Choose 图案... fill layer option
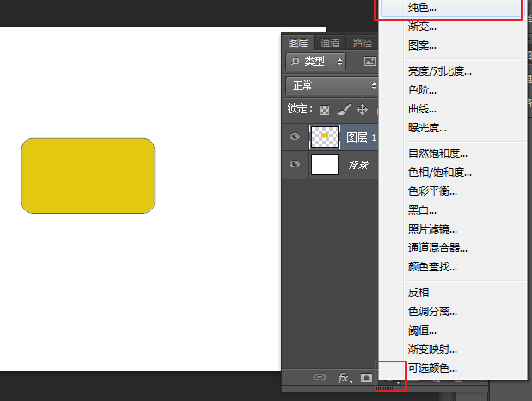Image resolution: width=532 pixels, height=401 pixels. pyautogui.click(x=422, y=46)
